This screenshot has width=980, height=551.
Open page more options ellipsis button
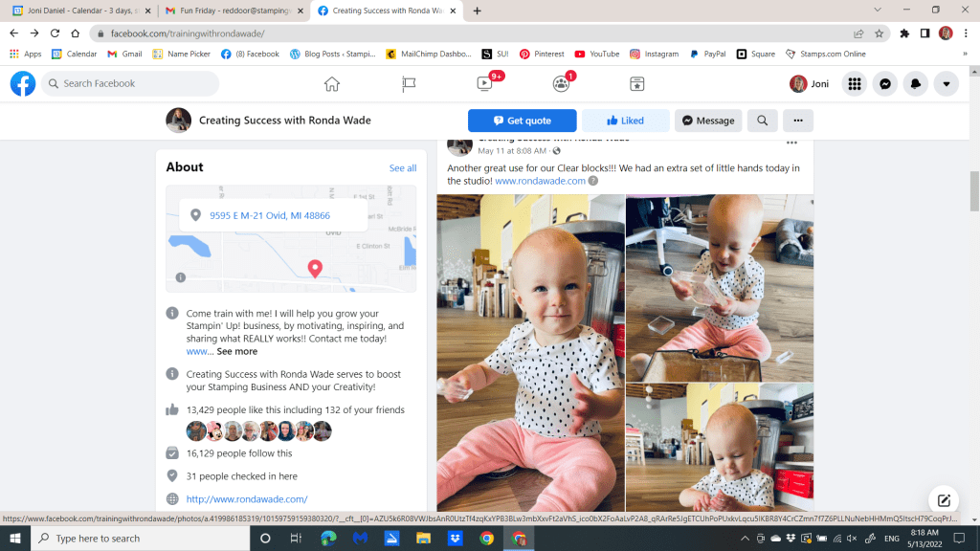coord(798,121)
